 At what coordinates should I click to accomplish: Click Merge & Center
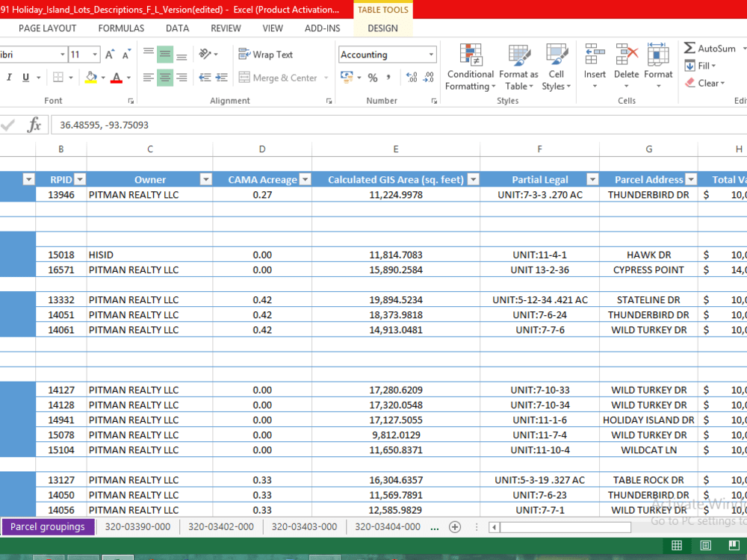pos(278,78)
